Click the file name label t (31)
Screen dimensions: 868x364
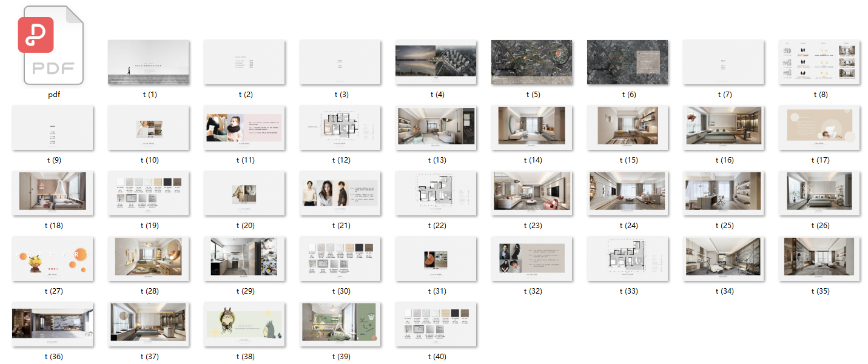436,291
